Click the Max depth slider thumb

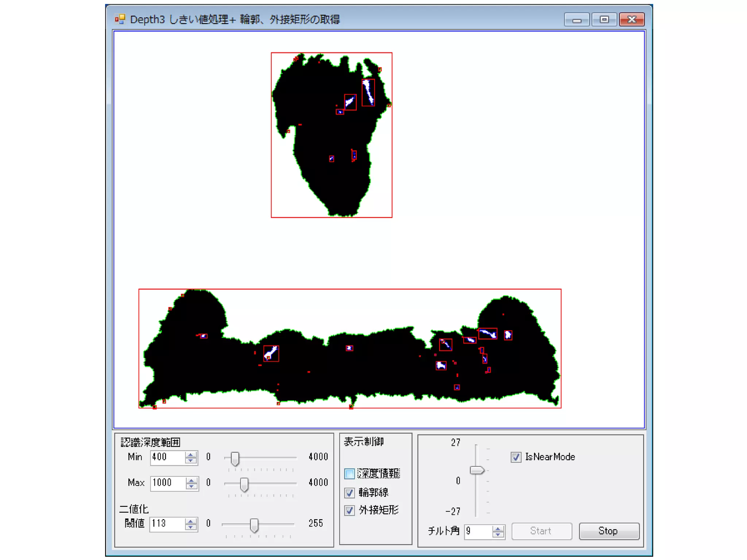pos(244,484)
